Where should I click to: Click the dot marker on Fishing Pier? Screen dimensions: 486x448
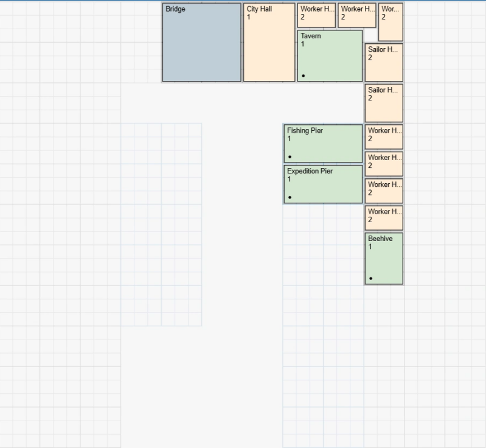coord(290,156)
